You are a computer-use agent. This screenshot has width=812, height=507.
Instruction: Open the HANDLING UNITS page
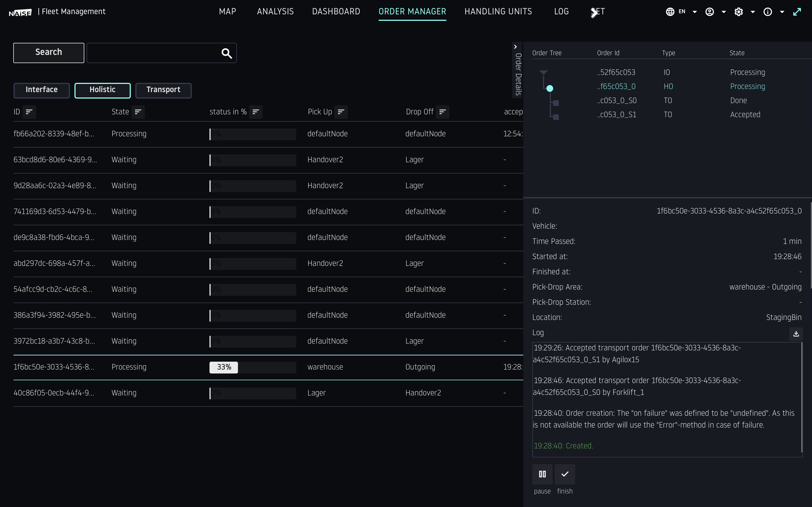coord(498,11)
